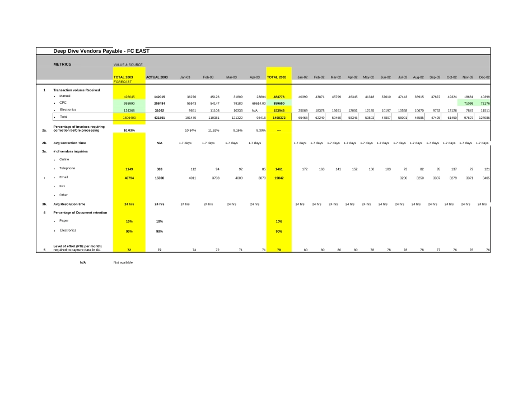Click the 'Feb-03' column header
The image size is (532, 412).
[208, 77]
